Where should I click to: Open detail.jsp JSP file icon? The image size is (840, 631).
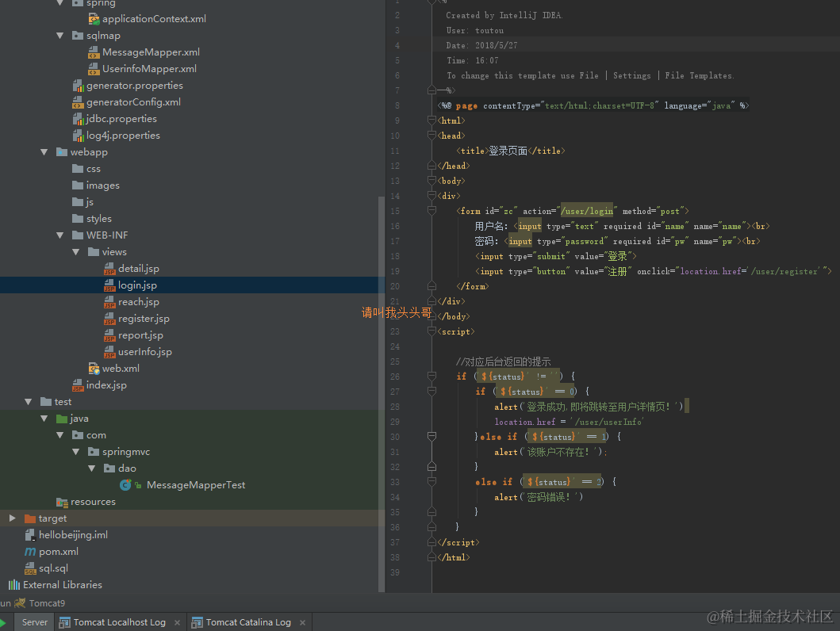pyautogui.click(x=109, y=269)
